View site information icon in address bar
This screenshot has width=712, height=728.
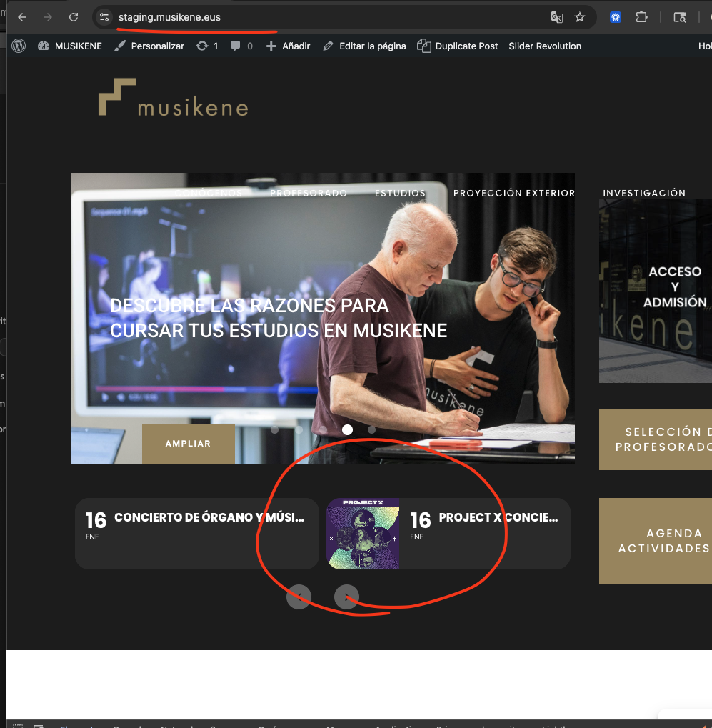(x=104, y=17)
